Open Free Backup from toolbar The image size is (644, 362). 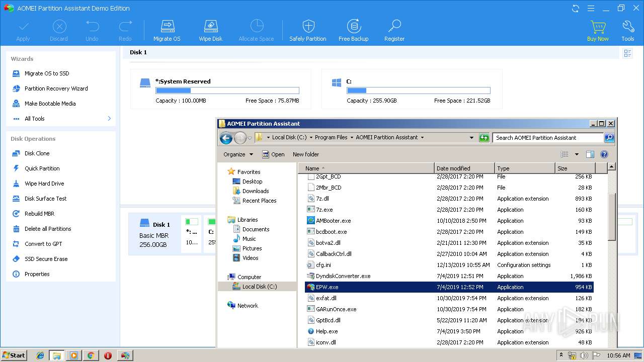pyautogui.click(x=353, y=31)
